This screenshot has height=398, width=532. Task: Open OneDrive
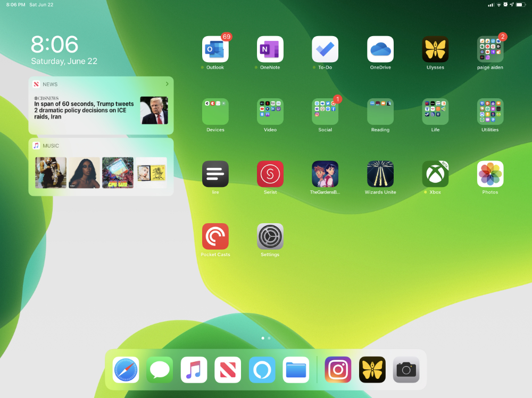point(380,49)
